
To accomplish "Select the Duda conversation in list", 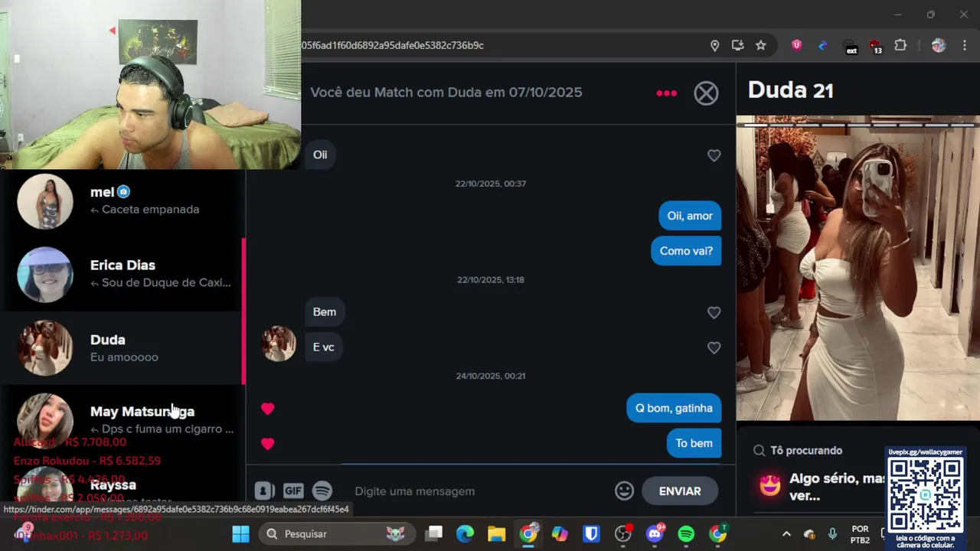I will pyautogui.click(x=122, y=347).
